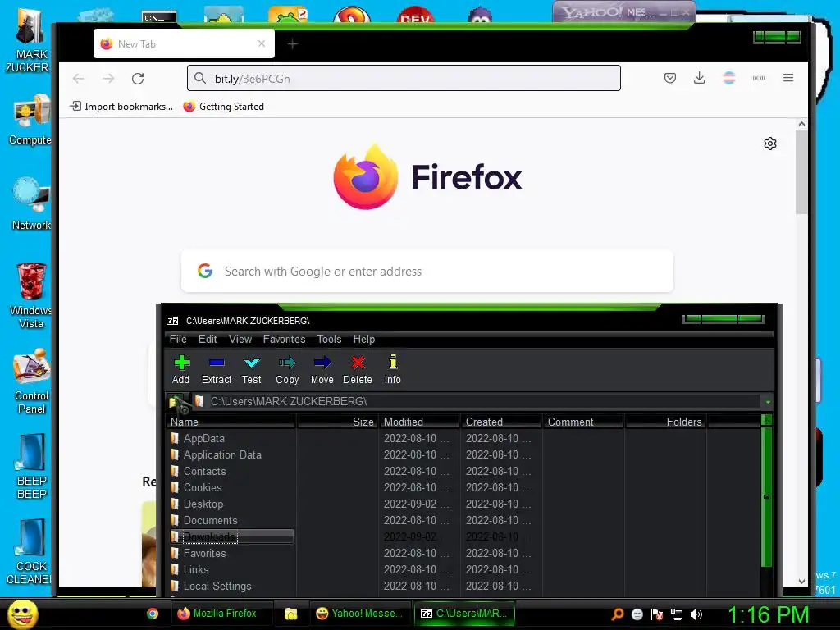Image resolution: width=840 pixels, height=630 pixels.
Task: Sort by Comment column header
Action: click(583, 422)
